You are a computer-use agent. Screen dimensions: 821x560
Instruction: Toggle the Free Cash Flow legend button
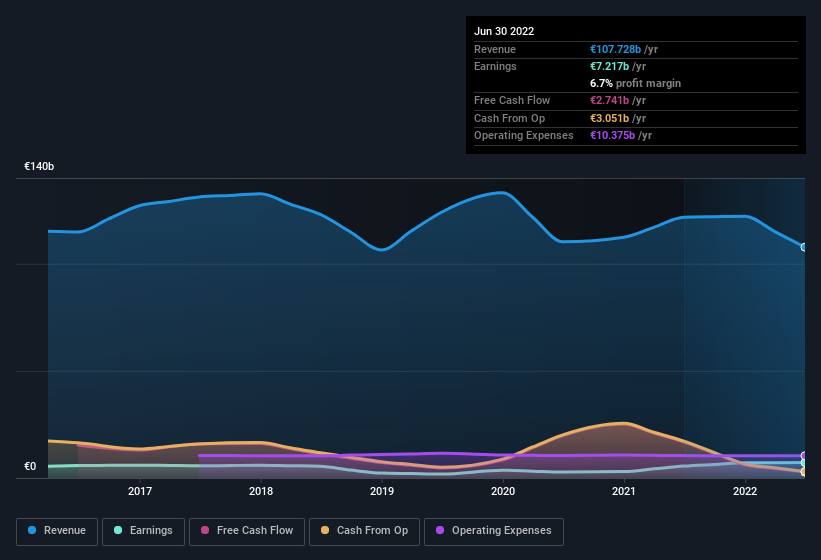tap(247, 532)
